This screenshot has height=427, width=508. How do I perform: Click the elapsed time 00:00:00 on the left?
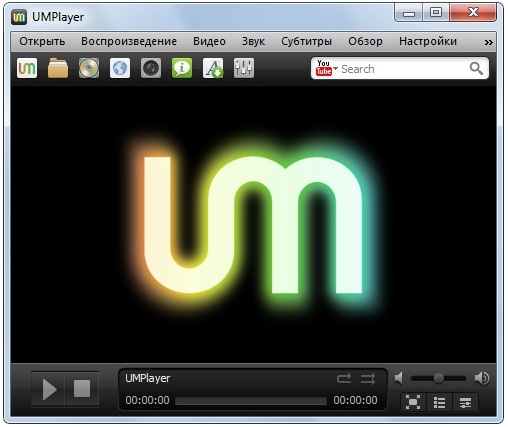[x=147, y=400]
